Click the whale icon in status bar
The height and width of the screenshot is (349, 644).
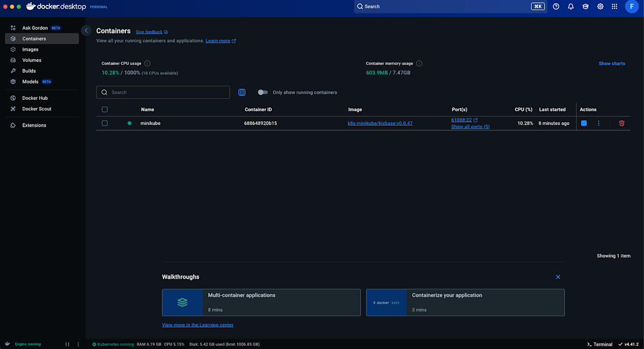(x=7, y=344)
